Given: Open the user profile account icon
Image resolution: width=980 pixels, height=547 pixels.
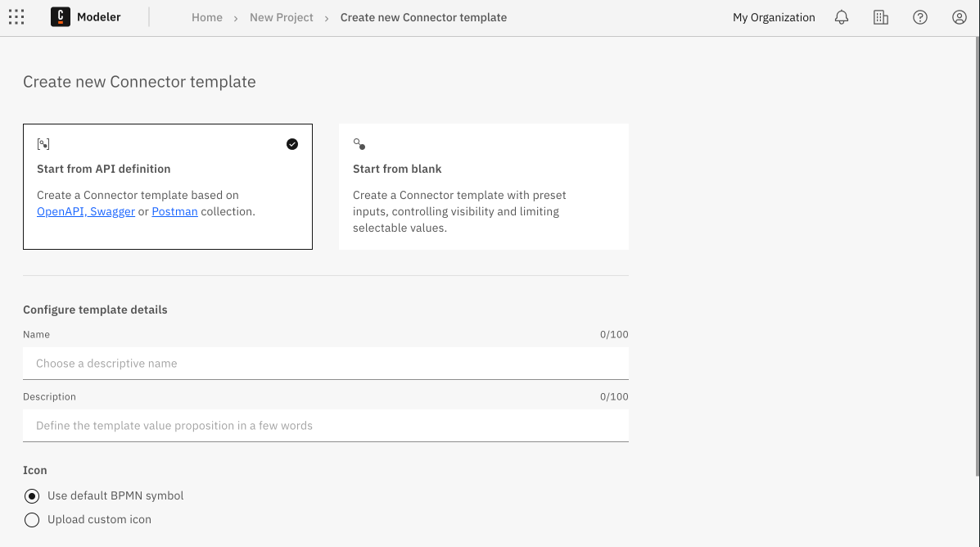Looking at the screenshot, I should (x=959, y=16).
